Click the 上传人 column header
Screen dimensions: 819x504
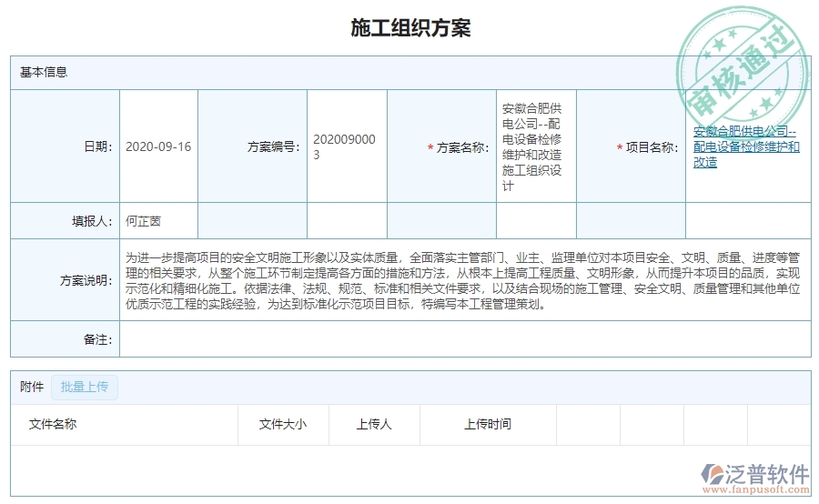[374, 424]
